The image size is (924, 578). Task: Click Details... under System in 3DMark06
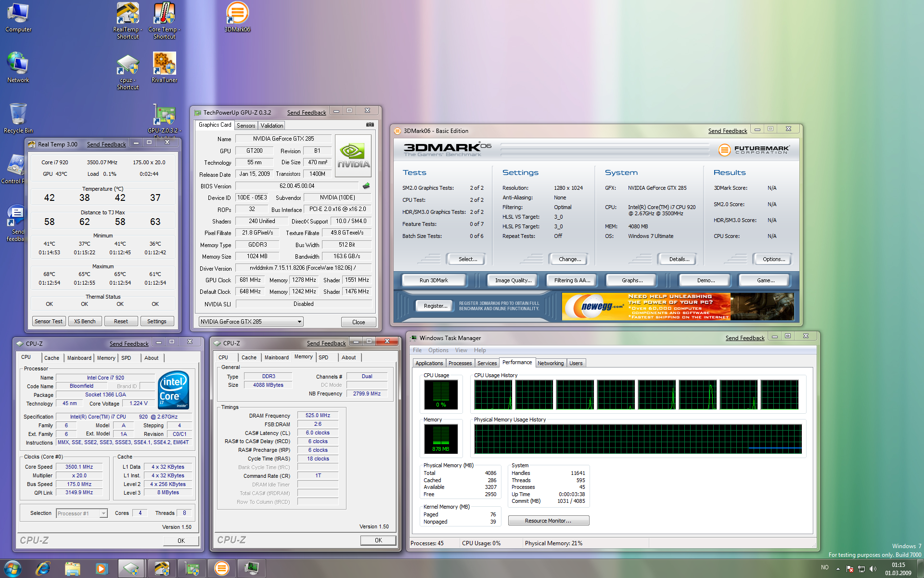(x=679, y=259)
